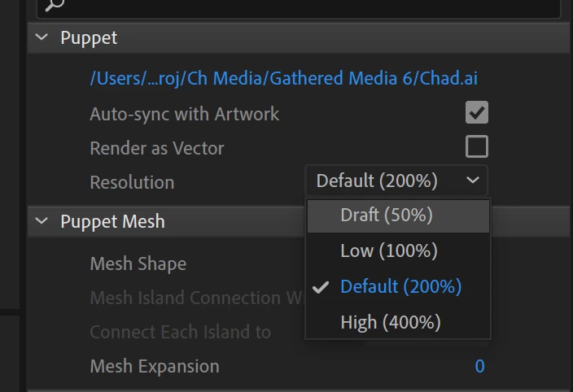The image size is (573, 392).
Task: Choose Low (100%) resolution option
Action: [398, 250]
